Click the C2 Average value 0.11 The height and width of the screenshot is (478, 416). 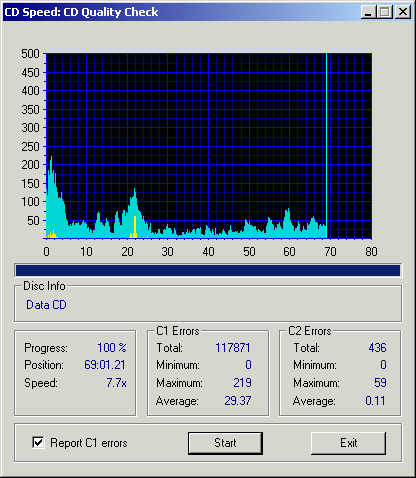point(375,401)
